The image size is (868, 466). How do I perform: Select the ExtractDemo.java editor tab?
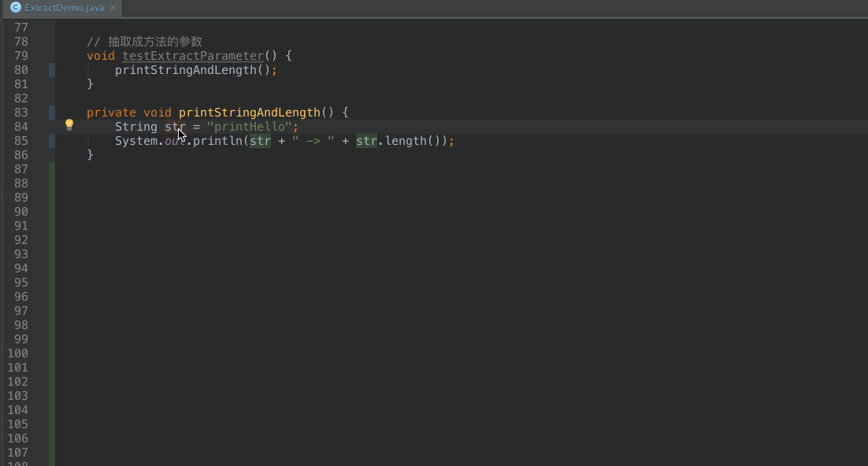click(63, 8)
